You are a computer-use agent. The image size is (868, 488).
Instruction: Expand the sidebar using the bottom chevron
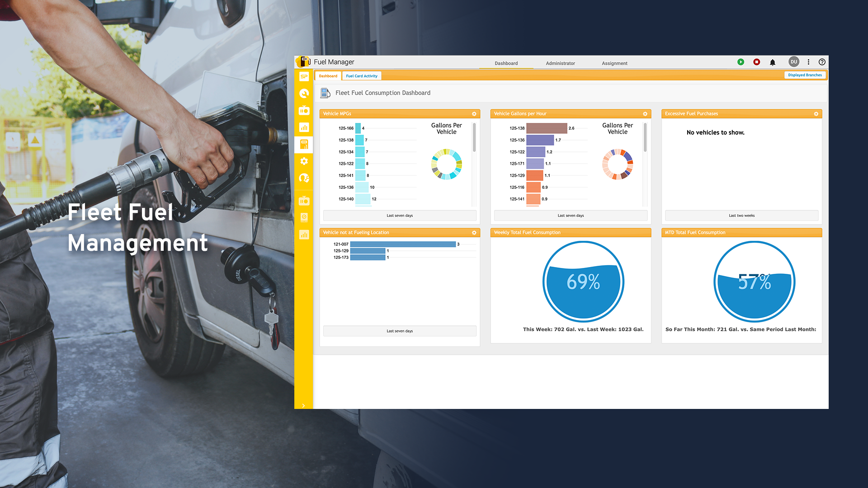(303, 405)
